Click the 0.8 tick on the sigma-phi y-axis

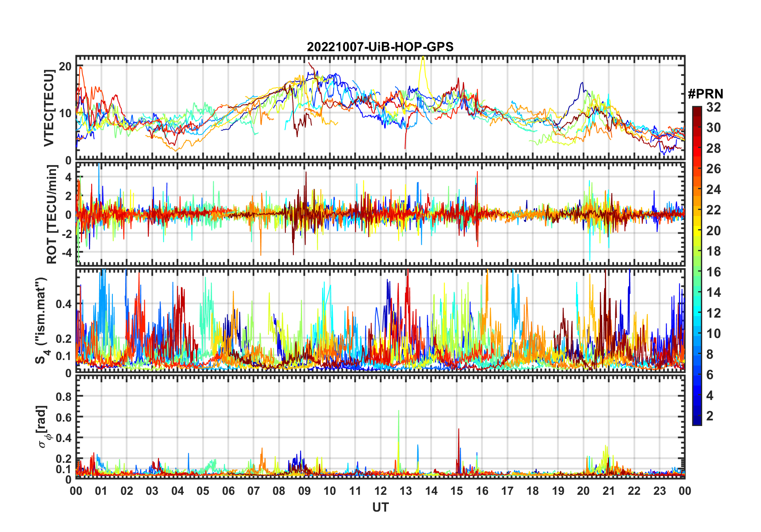tap(64, 396)
